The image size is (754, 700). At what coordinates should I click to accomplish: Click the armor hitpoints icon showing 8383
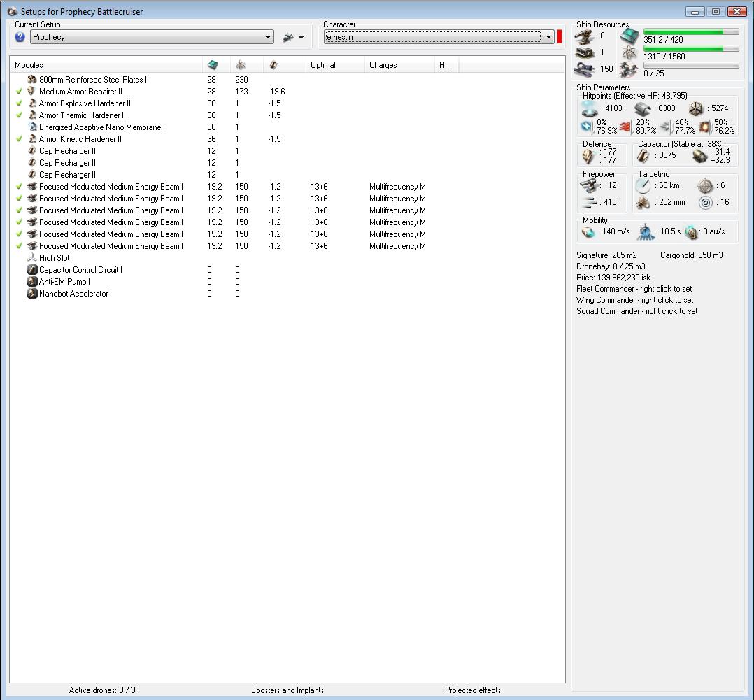click(642, 109)
